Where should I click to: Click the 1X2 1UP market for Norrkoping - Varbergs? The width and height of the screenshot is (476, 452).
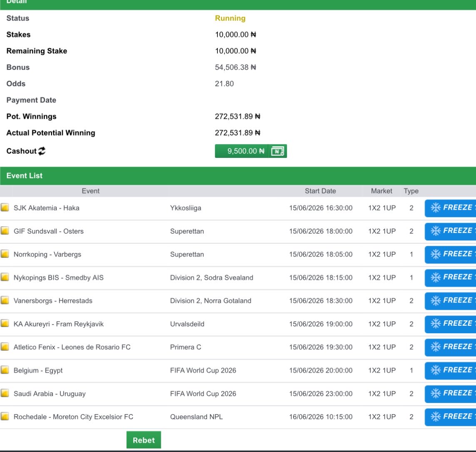[382, 255]
